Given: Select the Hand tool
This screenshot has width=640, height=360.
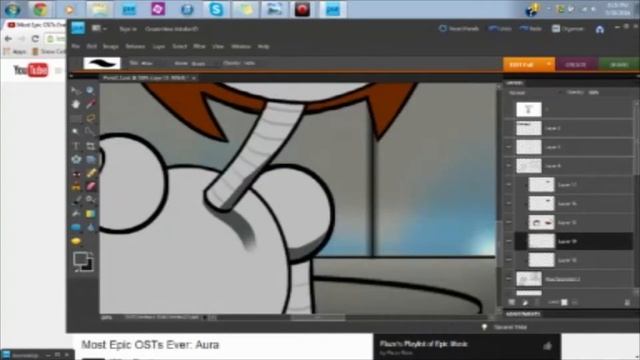Looking at the screenshot, I should [76, 104].
